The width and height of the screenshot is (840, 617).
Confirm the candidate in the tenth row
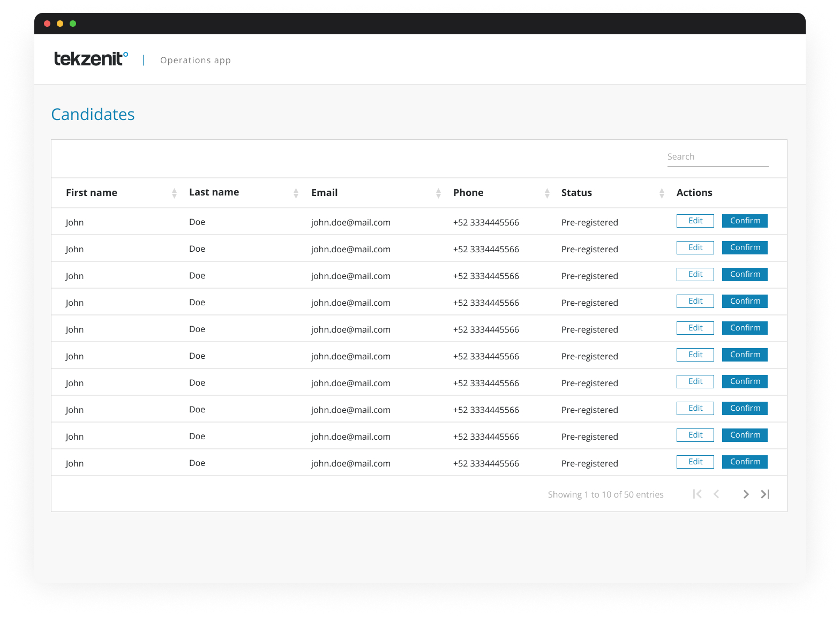745,462
